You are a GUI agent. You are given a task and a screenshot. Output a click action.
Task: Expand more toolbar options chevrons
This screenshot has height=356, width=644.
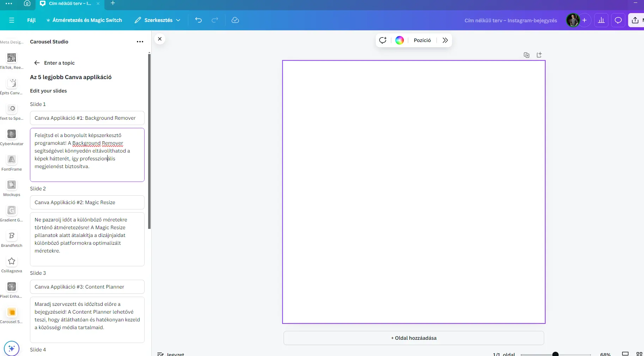pyautogui.click(x=445, y=40)
